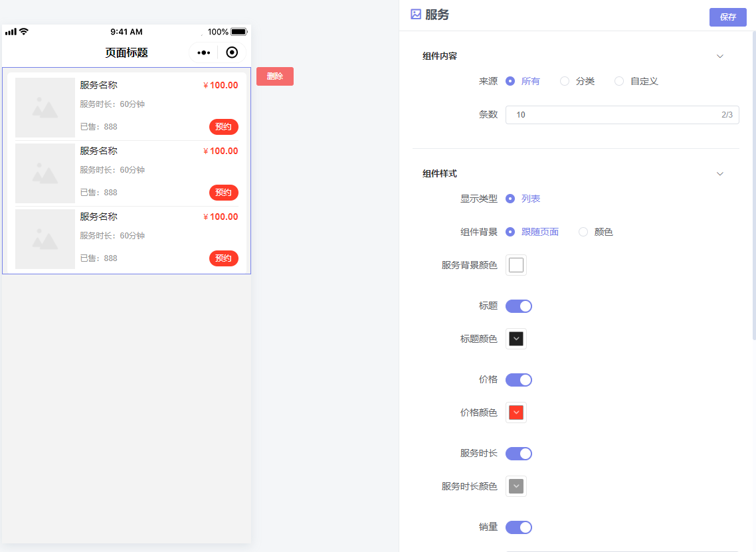The height and width of the screenshot is (552, 756).
Task: Click the settings panel vertical scrollbar
Action: [x=754, y=185]
